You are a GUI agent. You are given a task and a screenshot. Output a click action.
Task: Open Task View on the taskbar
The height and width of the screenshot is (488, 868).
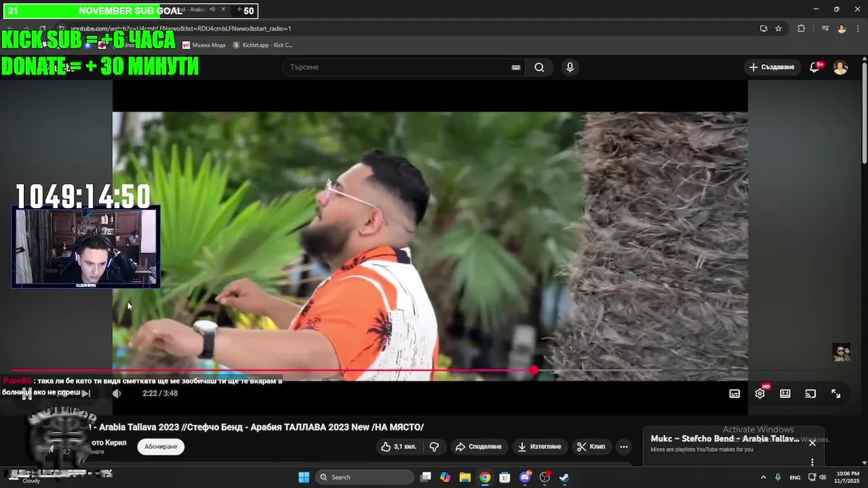(x=425, y=477)
